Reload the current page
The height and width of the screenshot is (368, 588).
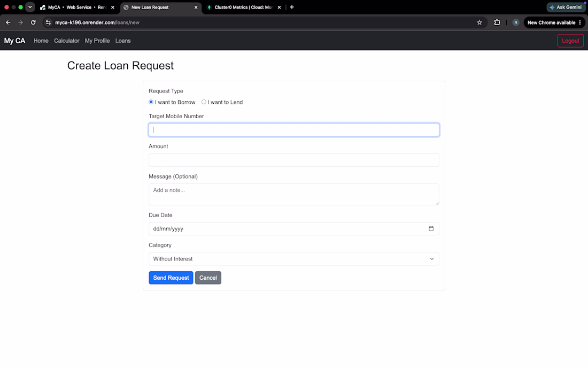click(33, 22)
